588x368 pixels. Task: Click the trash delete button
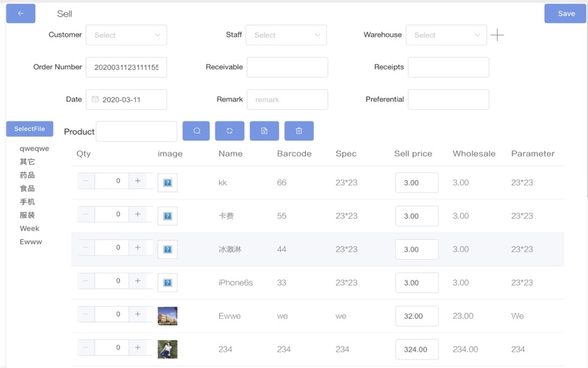coord(299,131)
